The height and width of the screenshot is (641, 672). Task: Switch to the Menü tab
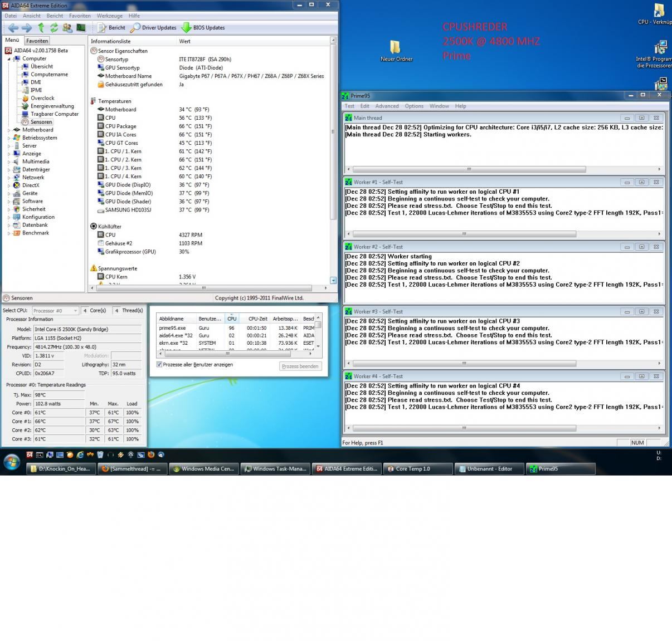(12, 40)
